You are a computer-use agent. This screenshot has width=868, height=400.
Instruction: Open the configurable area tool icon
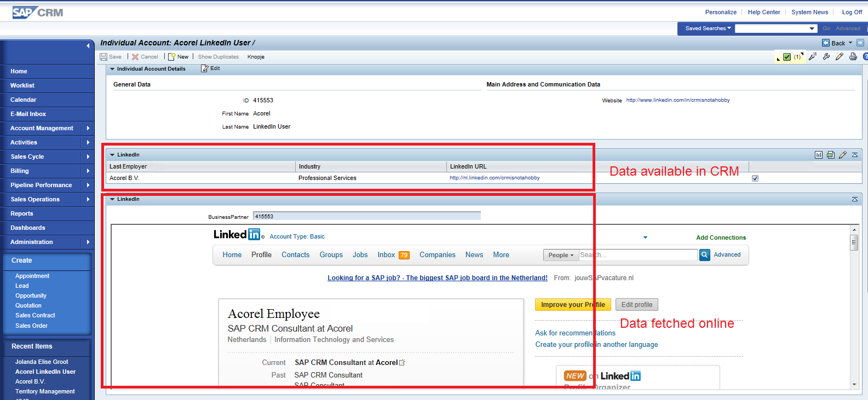pos(813,56)
